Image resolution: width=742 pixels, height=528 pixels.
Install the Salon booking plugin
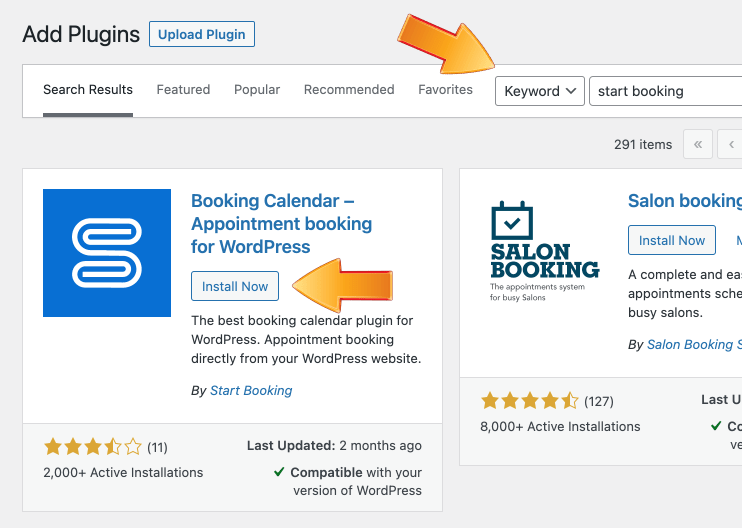(x=671, y=240)
